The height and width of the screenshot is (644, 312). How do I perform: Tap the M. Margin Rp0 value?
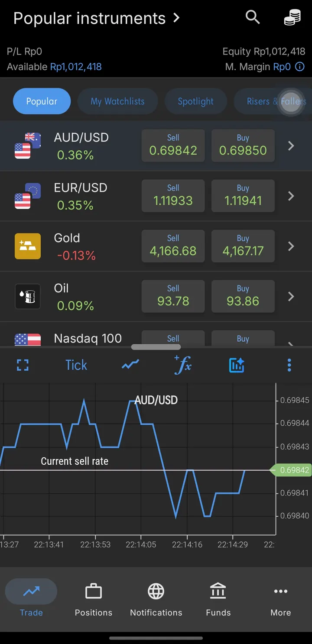(x=282, y=67)
